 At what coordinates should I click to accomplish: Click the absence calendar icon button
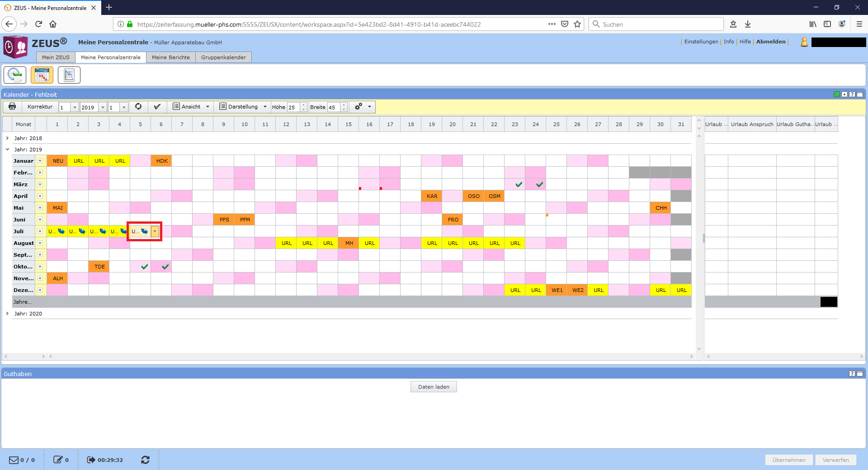(42, 75)
